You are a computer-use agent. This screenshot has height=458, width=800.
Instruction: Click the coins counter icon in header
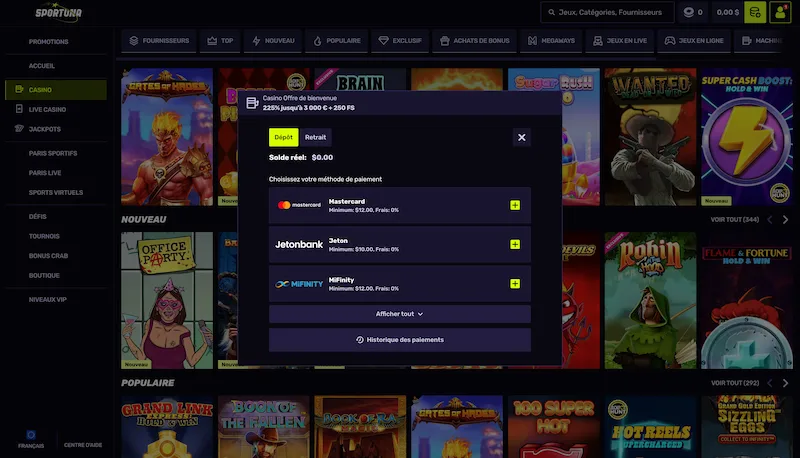[688, 12]
